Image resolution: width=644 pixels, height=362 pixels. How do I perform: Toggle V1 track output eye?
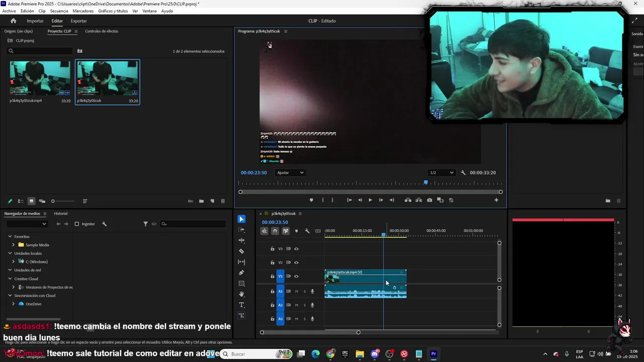(x=296, y=276)
